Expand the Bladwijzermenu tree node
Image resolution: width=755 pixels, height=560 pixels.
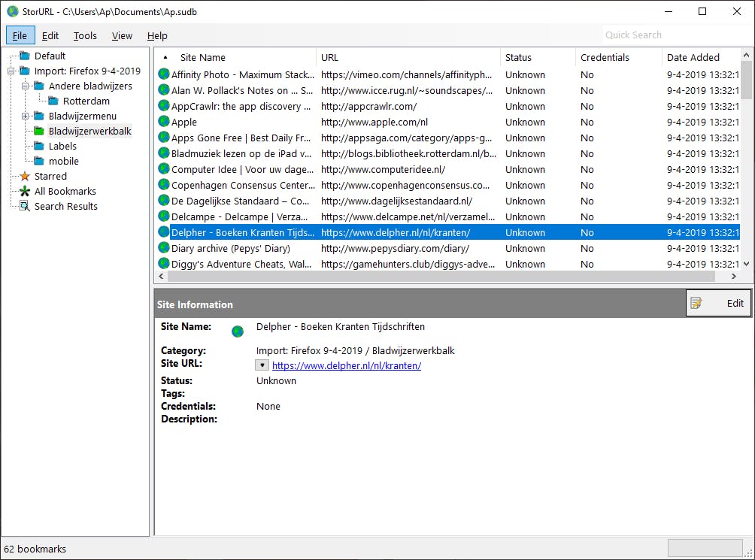26,117
